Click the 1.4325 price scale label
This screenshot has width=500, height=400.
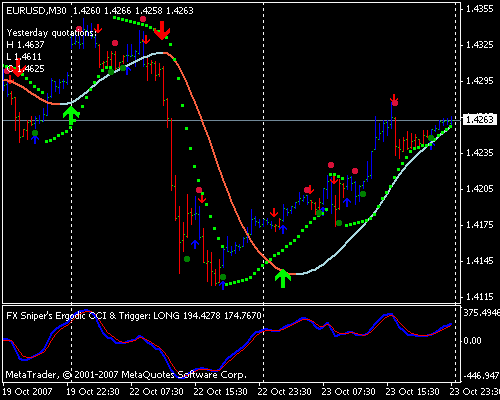point(480,45)
